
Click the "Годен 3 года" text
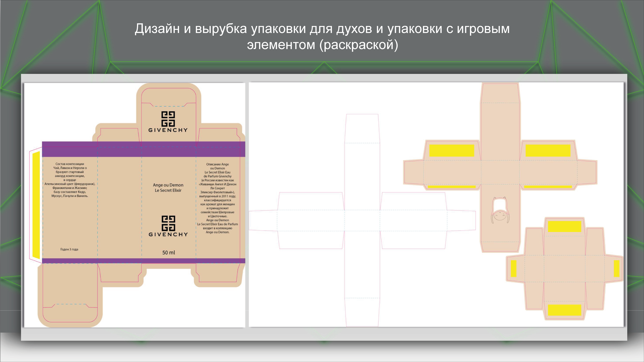tap(69, 249)
